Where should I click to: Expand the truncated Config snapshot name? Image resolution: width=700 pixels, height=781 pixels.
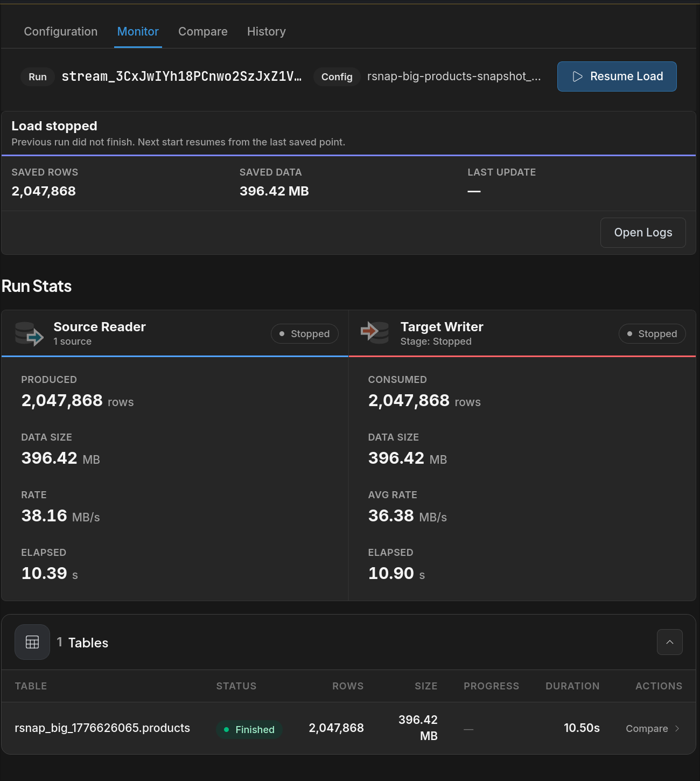click(454, 76)
